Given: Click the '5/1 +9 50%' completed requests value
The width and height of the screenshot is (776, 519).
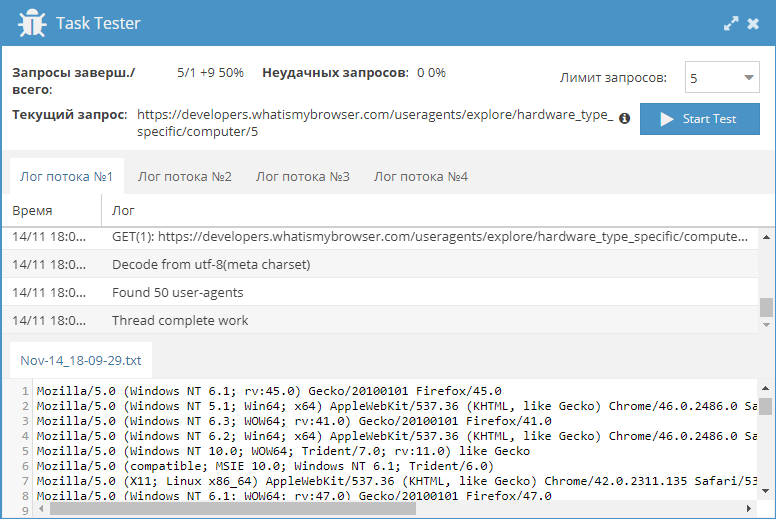Looking at the screenshot, I should pyautogui.click(x=210, y=73).
